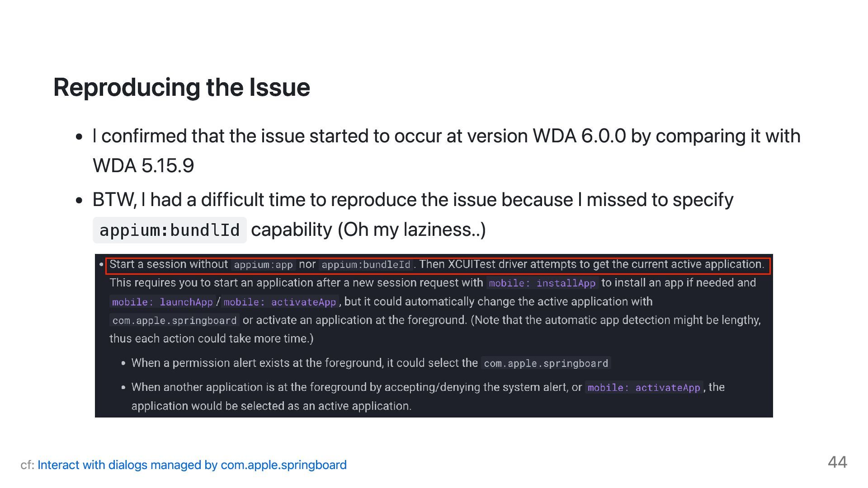Click 'com.apple.springboard' code at paragraph line start

pos(174,321)
